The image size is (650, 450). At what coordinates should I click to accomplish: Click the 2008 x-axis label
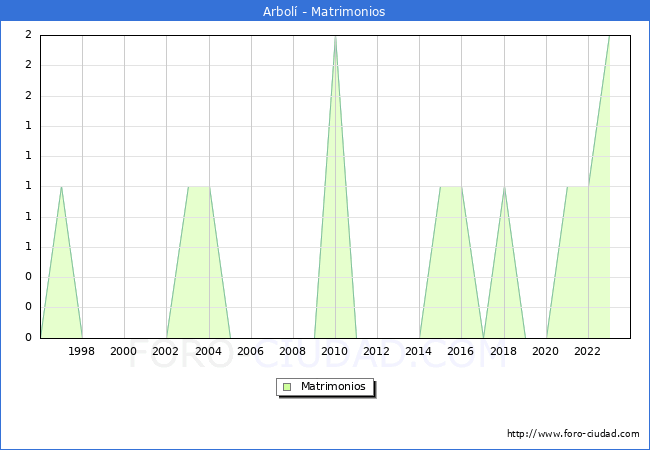[293, 351]
